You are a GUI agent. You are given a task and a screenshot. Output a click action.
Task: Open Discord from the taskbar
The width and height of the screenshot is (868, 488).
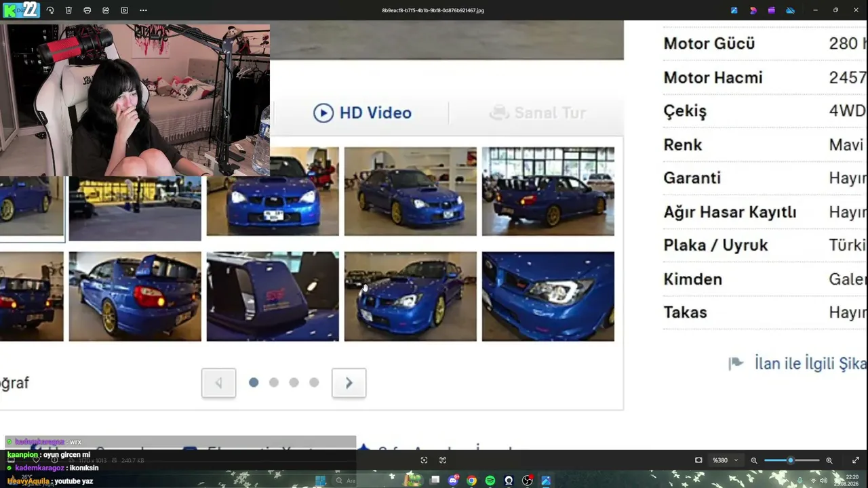click(x=453, y=481)
